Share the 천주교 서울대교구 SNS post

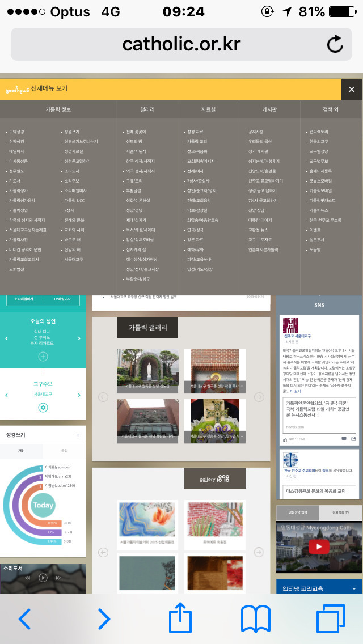click(353, 439)
